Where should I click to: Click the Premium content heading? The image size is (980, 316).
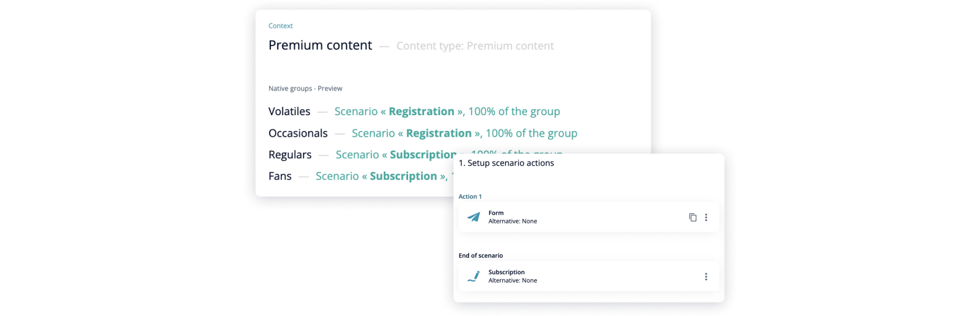point(320,45)
